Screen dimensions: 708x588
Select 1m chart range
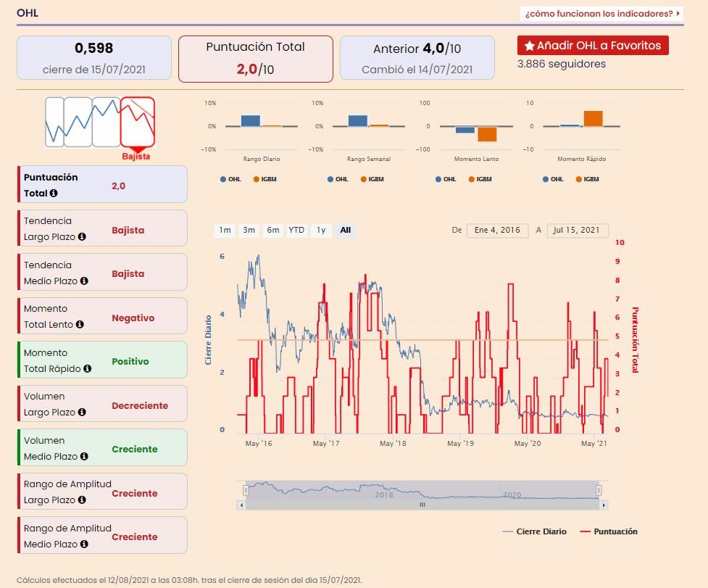coord(225,231)
